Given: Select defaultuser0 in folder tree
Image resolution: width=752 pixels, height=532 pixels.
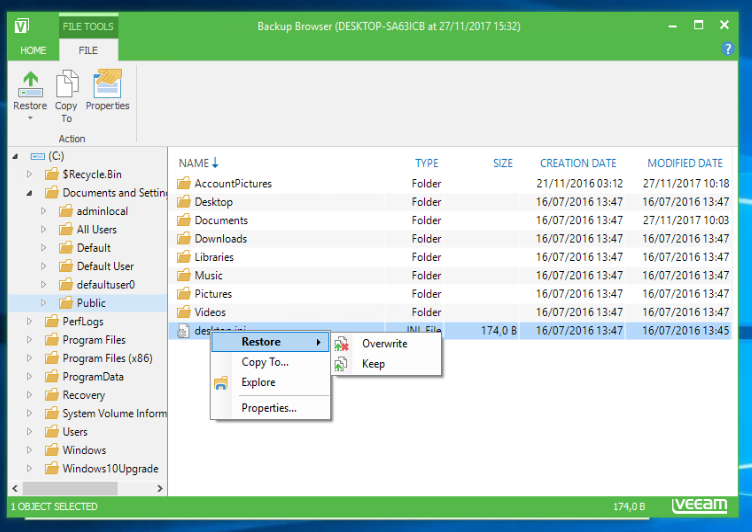Looking at the screenshot, I should point(106,284).
